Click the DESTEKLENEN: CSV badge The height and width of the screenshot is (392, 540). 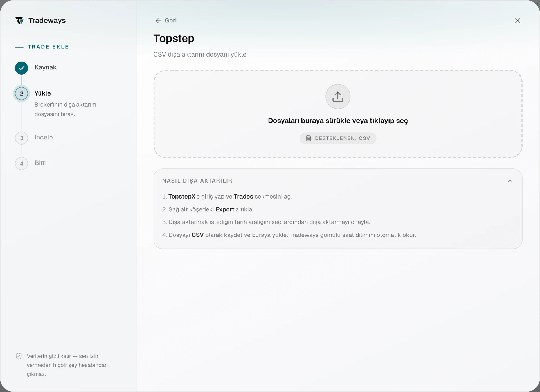338,138
